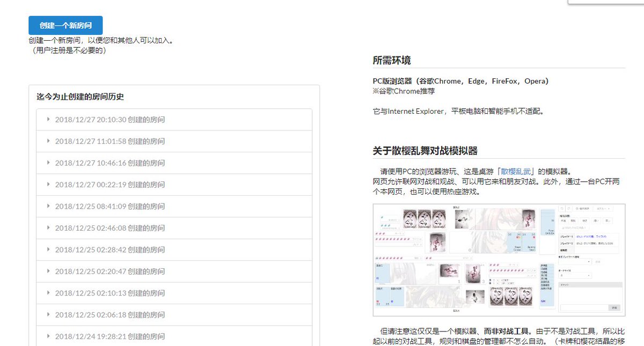The width and height of the screenshot is (644, 346).
Task: Select the 关于散樱乱舞对战模拟器 heading
Action: (425, 151)
